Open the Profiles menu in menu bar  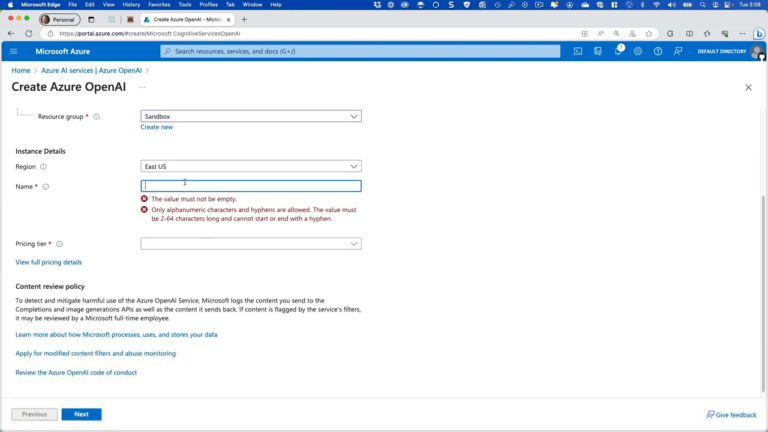coord(208,5)
